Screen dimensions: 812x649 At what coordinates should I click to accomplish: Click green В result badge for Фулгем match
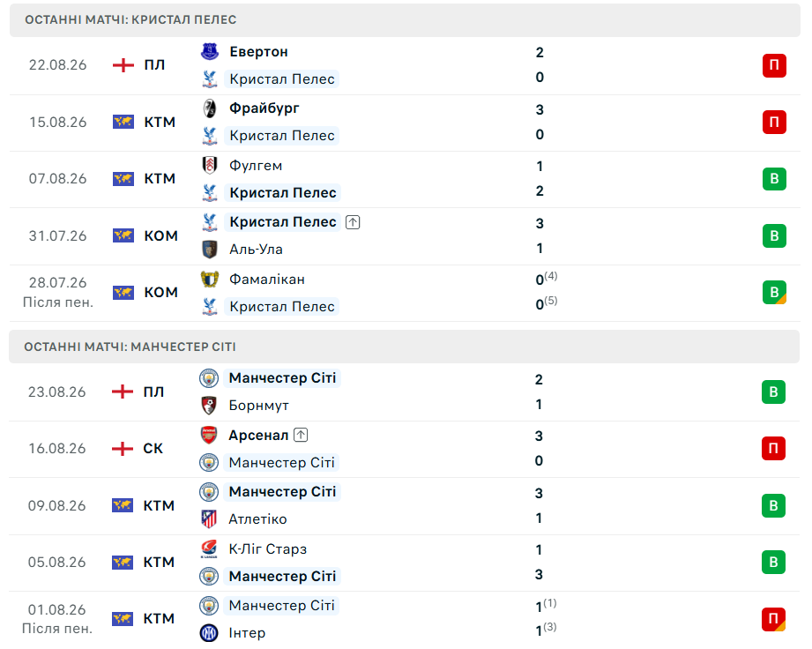[774, 179]
